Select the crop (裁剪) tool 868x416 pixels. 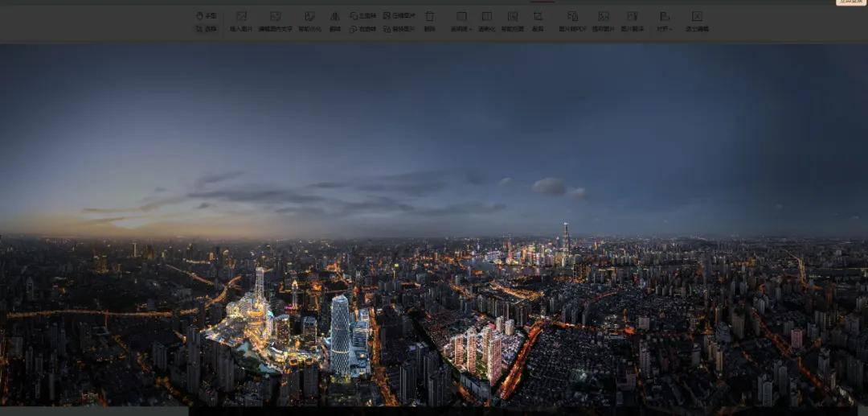538,21
